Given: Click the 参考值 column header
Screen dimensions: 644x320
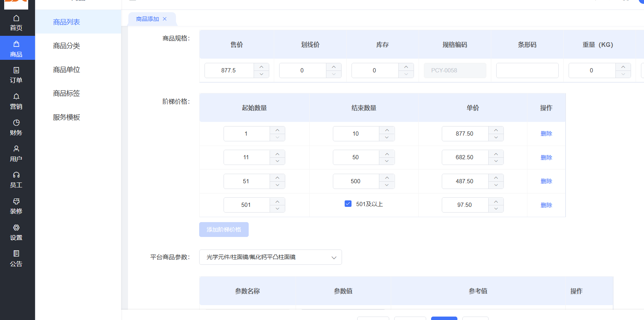Looking at the screenshot, I should 478,291.
